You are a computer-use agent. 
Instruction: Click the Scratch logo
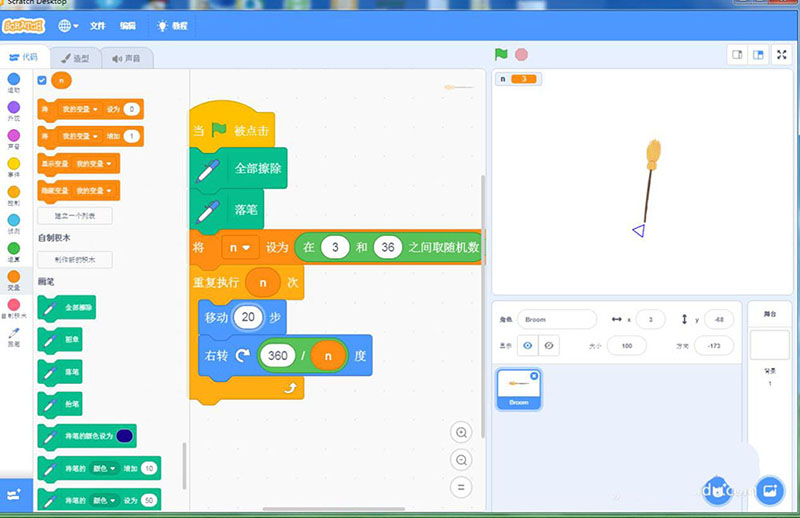(23, 26)
